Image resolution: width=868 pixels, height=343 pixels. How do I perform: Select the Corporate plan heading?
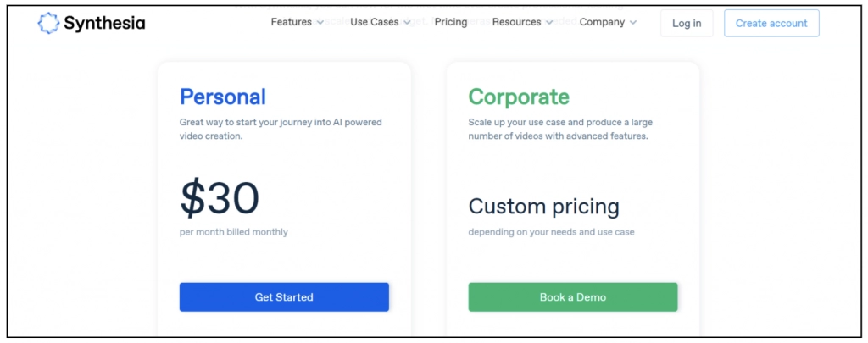pyautogui.click(x=519, y=97)
